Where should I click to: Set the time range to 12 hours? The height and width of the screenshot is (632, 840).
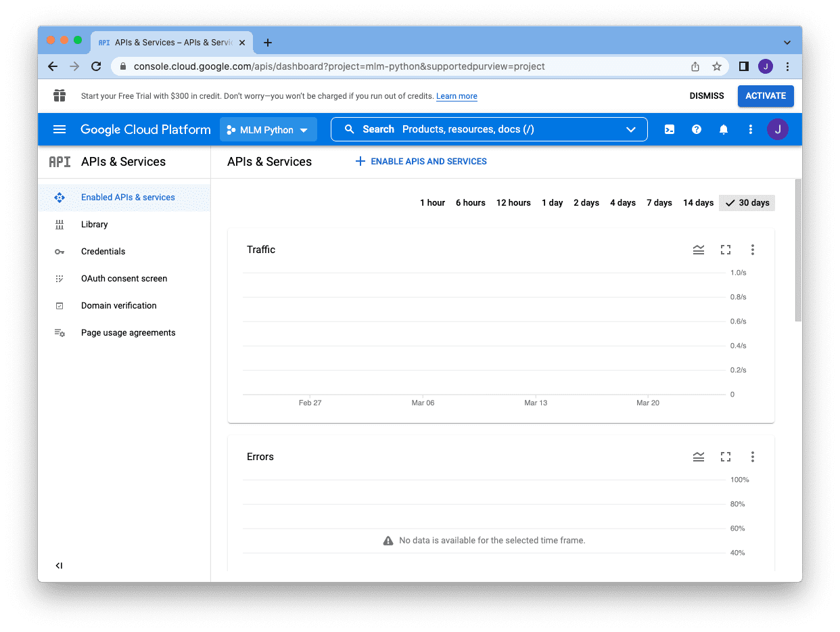coord(513,203)
